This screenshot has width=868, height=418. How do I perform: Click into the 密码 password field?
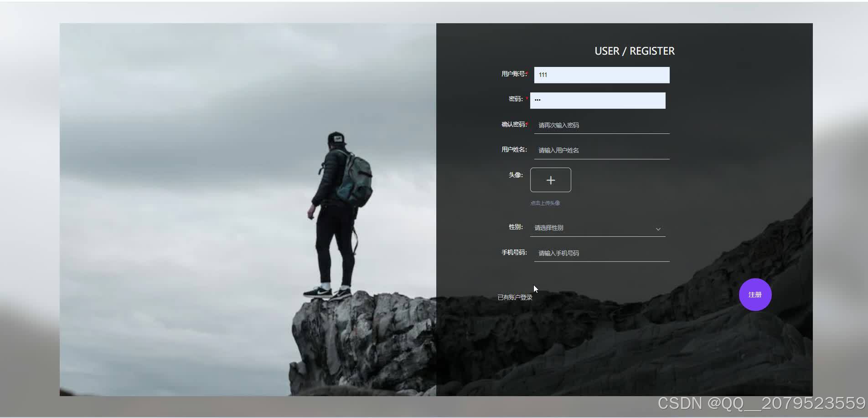coord(598,101)
